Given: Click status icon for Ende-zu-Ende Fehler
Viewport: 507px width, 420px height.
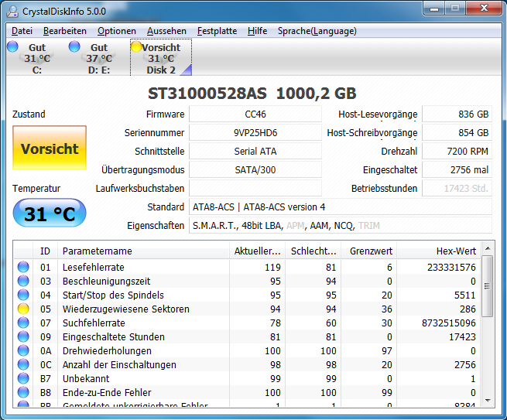Looking at the screenshot, I should [23, 392].
